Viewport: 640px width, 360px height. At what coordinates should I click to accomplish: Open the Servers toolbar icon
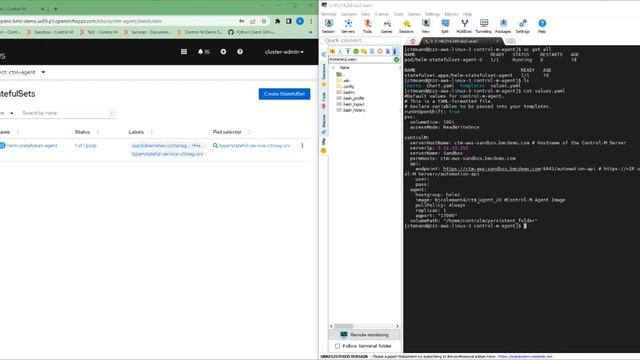[348, 26]
